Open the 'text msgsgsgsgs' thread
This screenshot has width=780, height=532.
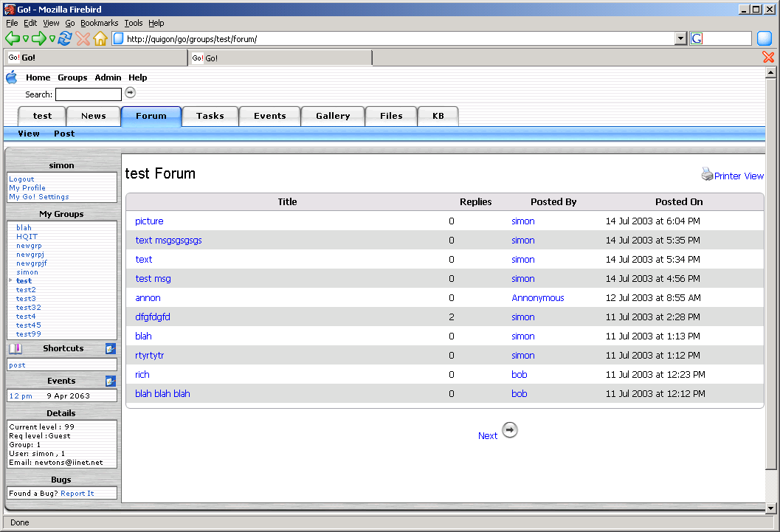pos(169,240)
